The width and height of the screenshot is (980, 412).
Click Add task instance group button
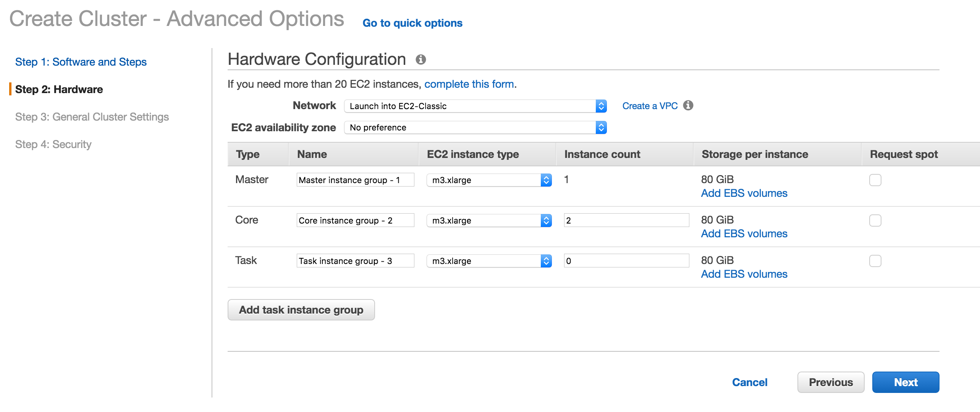(x=301, y=310)
